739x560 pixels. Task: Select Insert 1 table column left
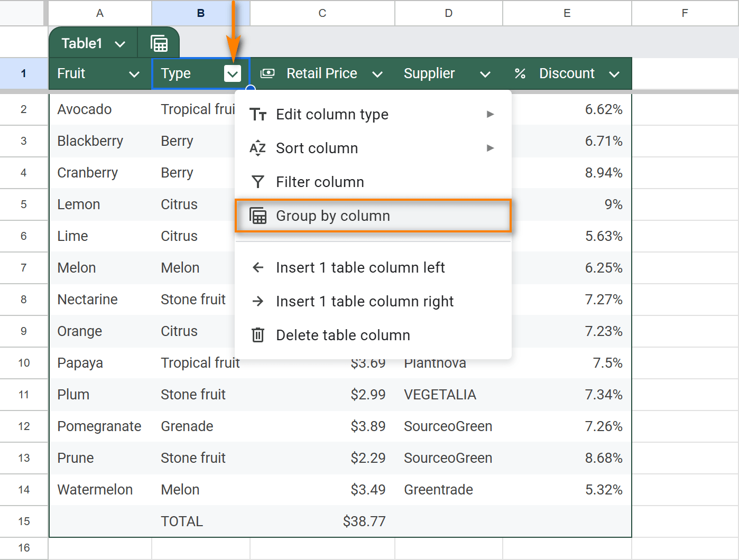coord(360,267)
